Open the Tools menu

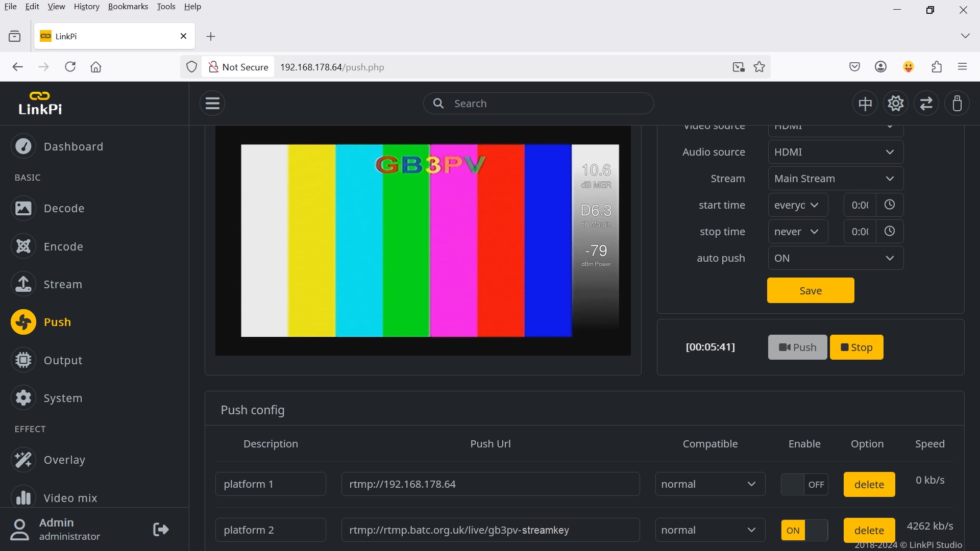point(166,7)
